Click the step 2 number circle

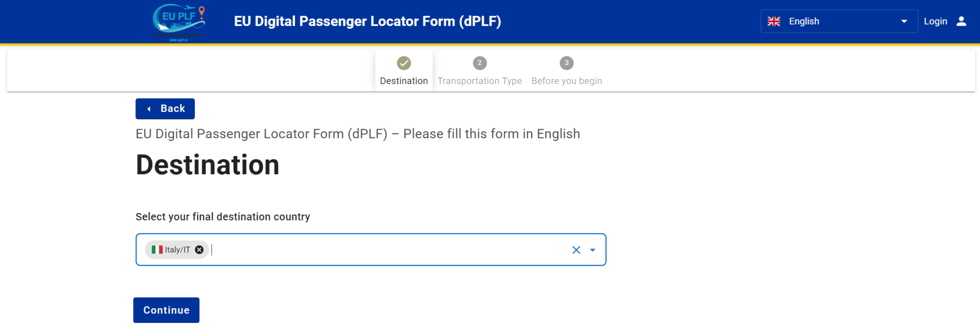click(479, 63)
